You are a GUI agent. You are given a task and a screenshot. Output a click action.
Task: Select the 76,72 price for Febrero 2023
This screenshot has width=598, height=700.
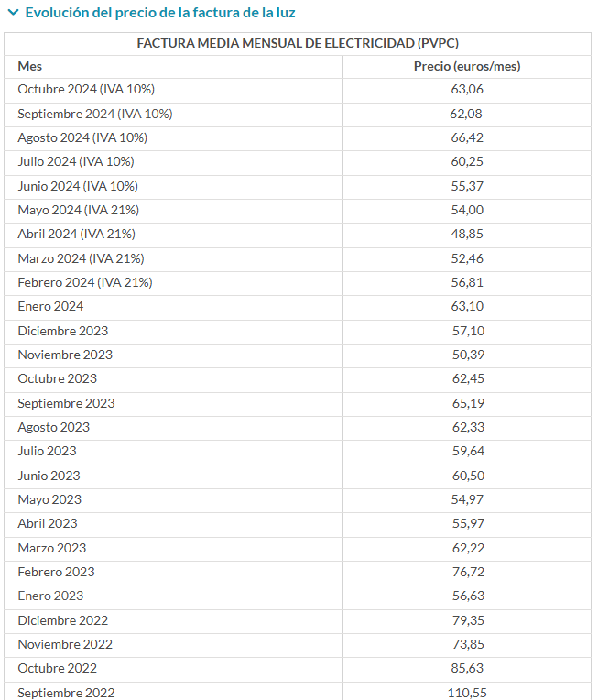click(468, 573)
